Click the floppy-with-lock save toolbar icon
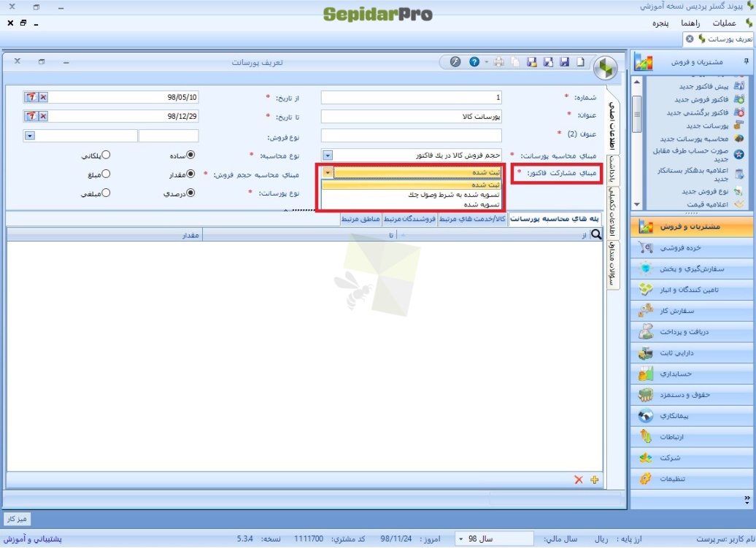Screen dimensions: 756x548 click(532, 62)
